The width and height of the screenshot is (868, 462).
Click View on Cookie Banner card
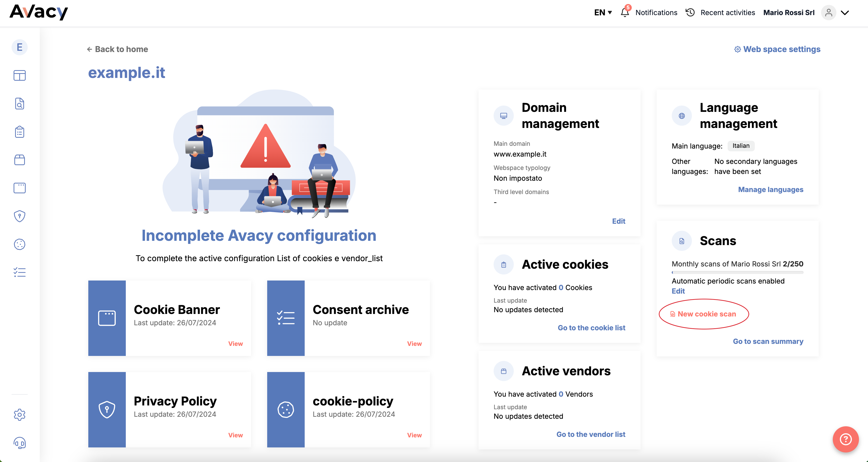(235, 343)
